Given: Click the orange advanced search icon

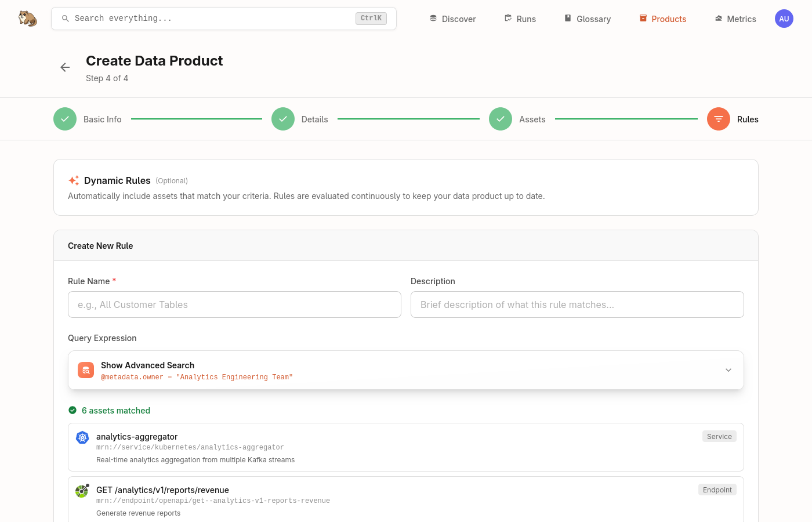Looking at the screenshot, I should [x=86, y=370].
